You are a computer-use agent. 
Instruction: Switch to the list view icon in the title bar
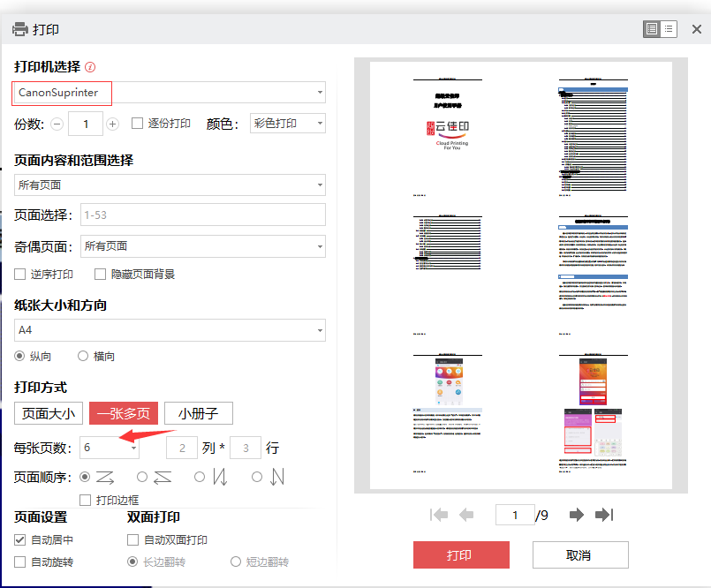[x=669, y=29]
